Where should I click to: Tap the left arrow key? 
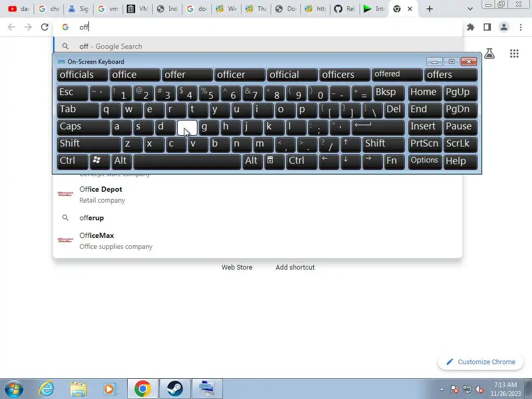click(x=329, y=162)
